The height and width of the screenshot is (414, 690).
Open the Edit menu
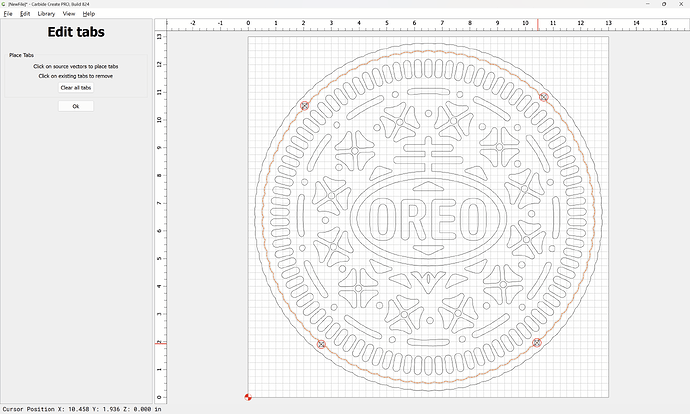tap(24, 14)
